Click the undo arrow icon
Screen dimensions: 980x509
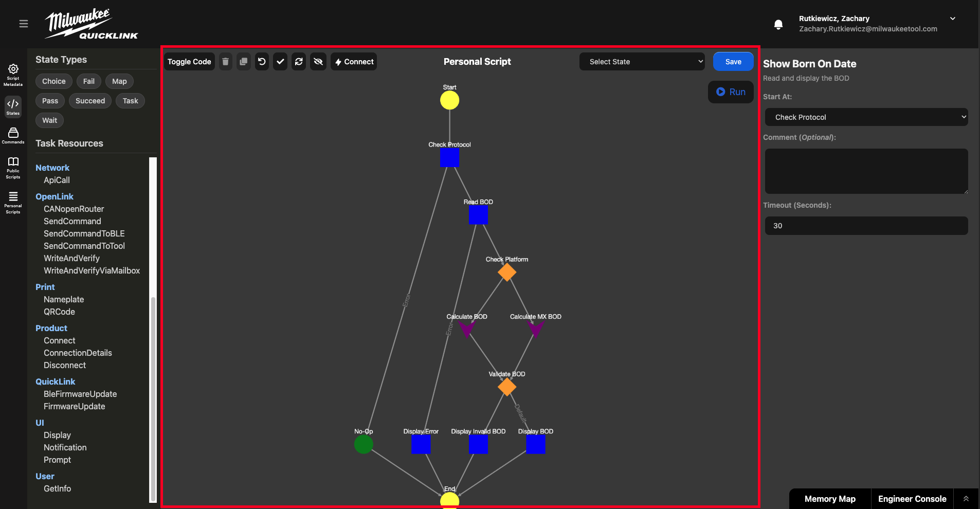click(262, 62)
